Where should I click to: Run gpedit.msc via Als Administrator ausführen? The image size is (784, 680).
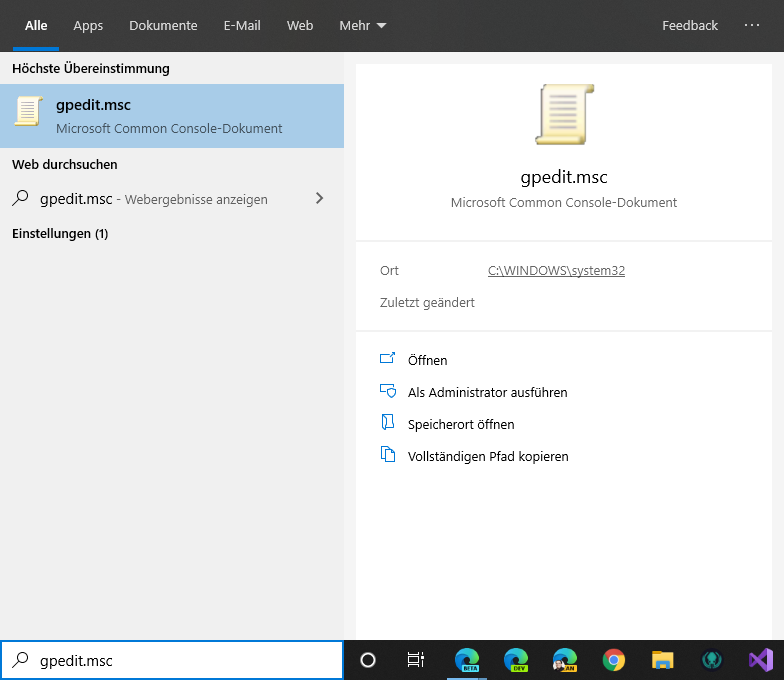tap(487, 392)
